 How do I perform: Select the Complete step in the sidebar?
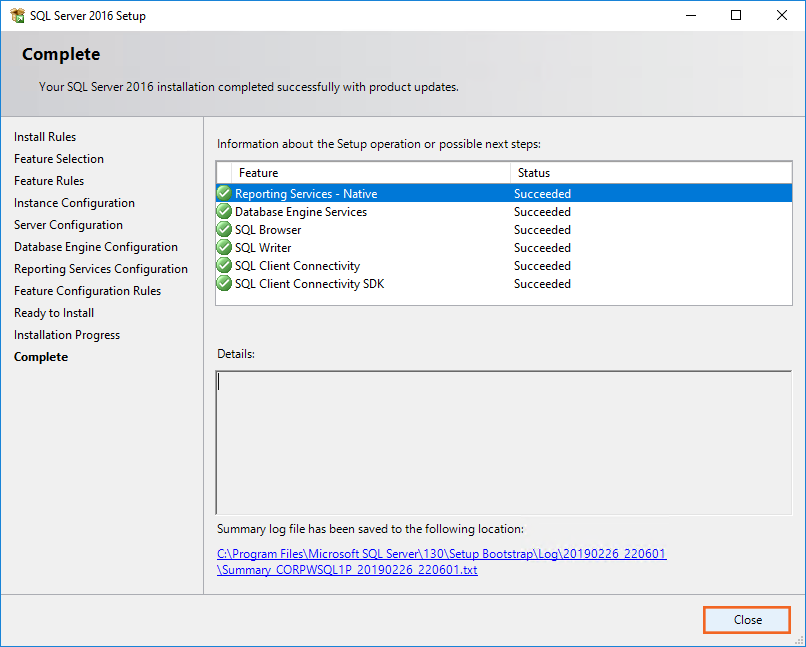tap(41, 357)
